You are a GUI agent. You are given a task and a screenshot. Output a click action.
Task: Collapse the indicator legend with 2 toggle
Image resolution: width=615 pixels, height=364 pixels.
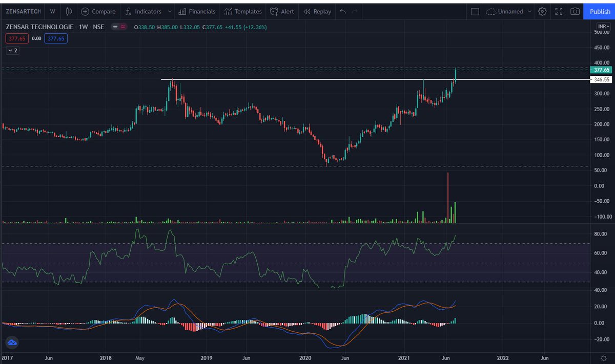tap(13, 50)
